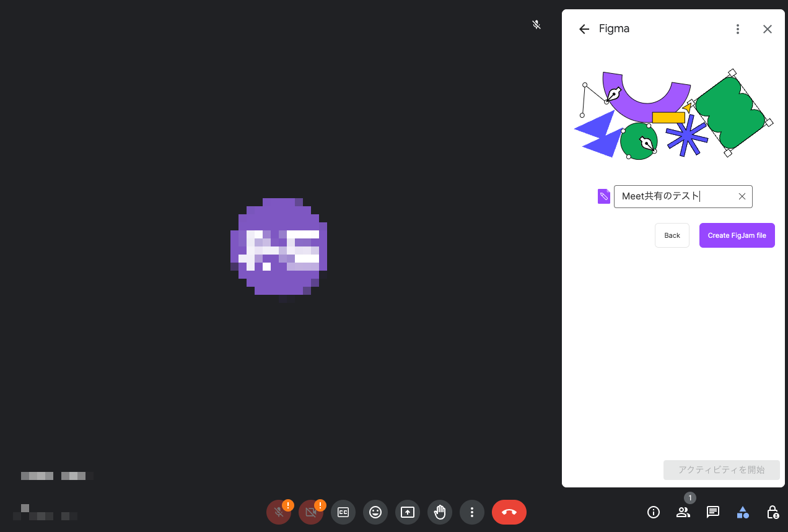The width and height of the screenshot is (788, 532).
Task: Enable closed captions
Action: (343, 512)
